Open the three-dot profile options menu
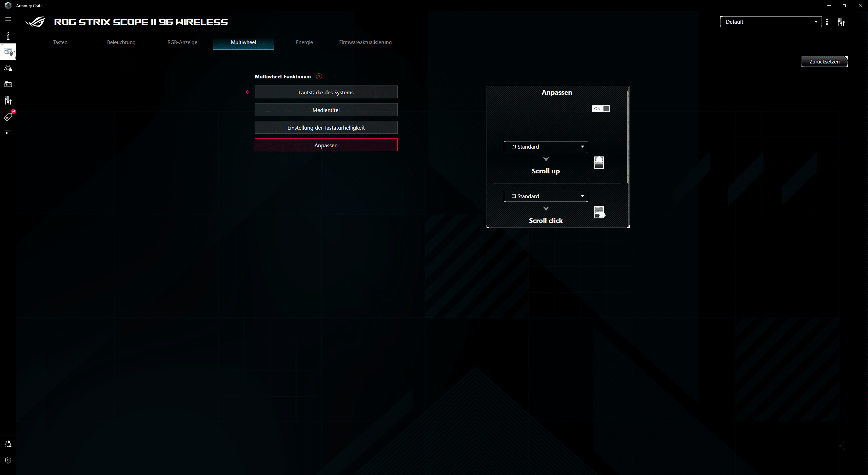Viewport: 868px width, 475px height. click(x=827, y=22)
